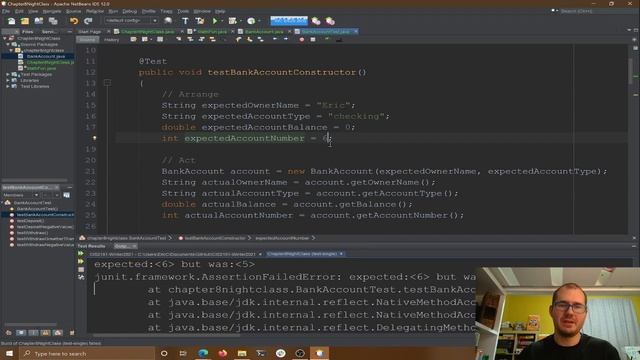
Task: Click the stop macro icon in editor toolbar
Action: click(313, 39)
